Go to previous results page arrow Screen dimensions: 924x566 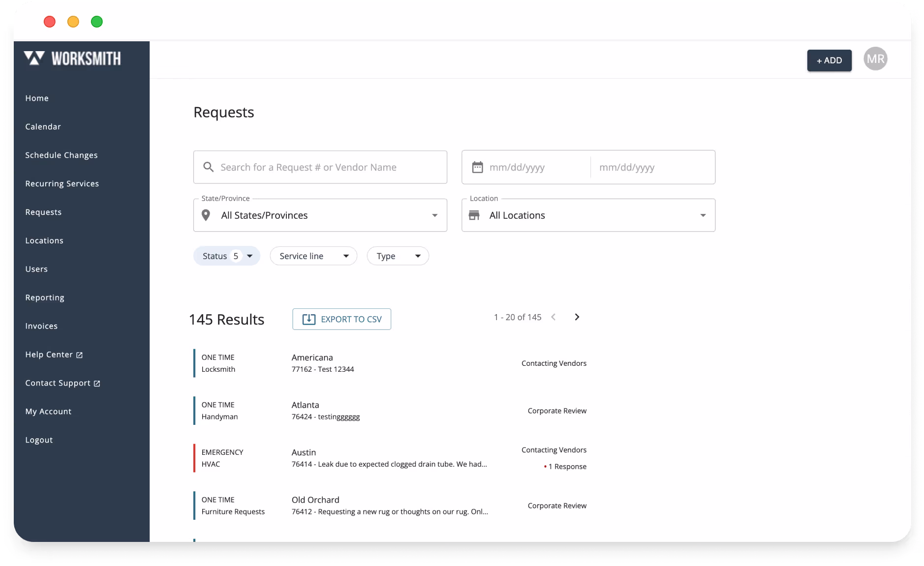pos(554,317)
